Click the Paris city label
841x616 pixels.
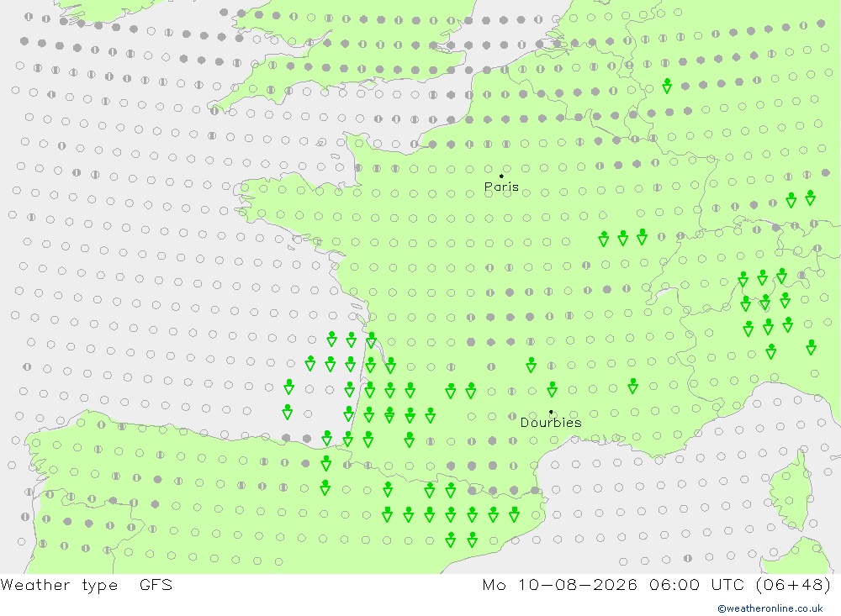click(x=501, y=187)
